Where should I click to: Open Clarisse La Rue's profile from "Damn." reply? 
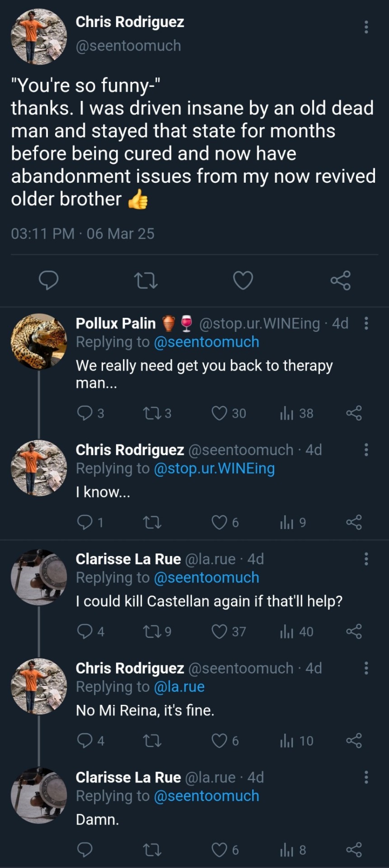(128, 777)
